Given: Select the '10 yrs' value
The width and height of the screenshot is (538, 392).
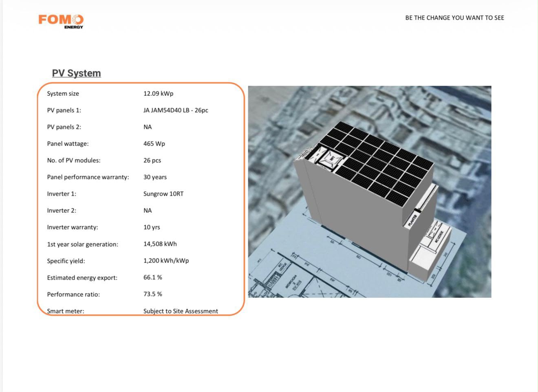Looking at the screenshot, I should [x=152, y=227].
